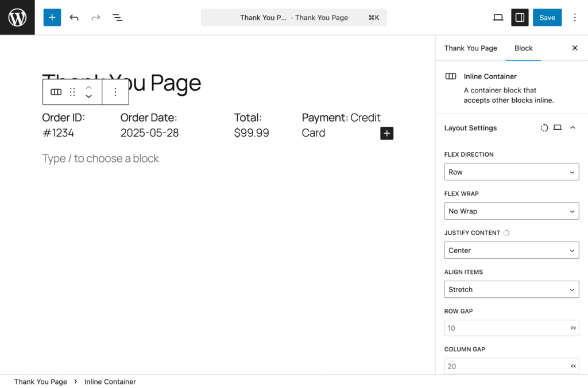The width and height of the screenshot is (588, 388).
Task: Collapse the Layout Settings section
Action: pos(572,127)
